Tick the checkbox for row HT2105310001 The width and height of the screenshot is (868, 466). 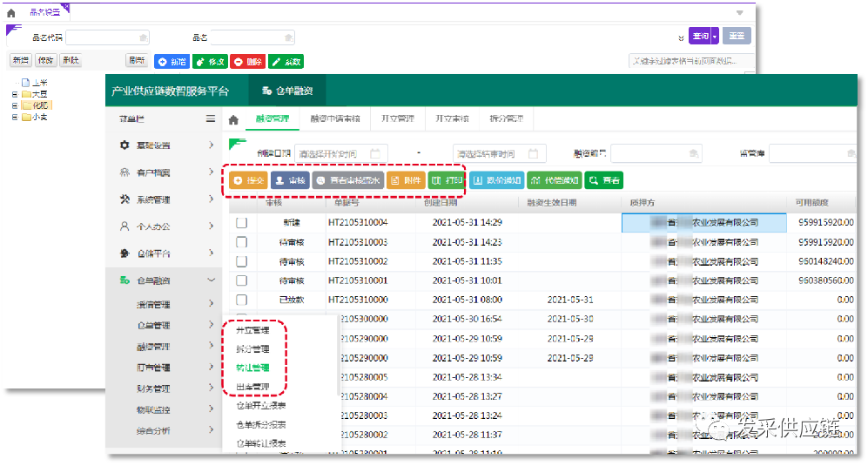[x=241, y=280]
